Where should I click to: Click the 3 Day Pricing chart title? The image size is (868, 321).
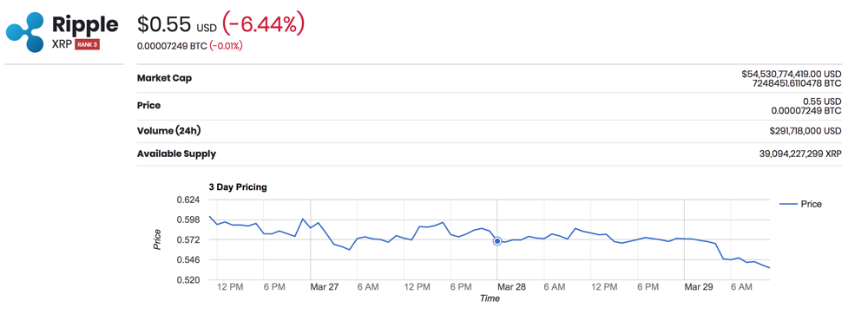tap(238, 187)
